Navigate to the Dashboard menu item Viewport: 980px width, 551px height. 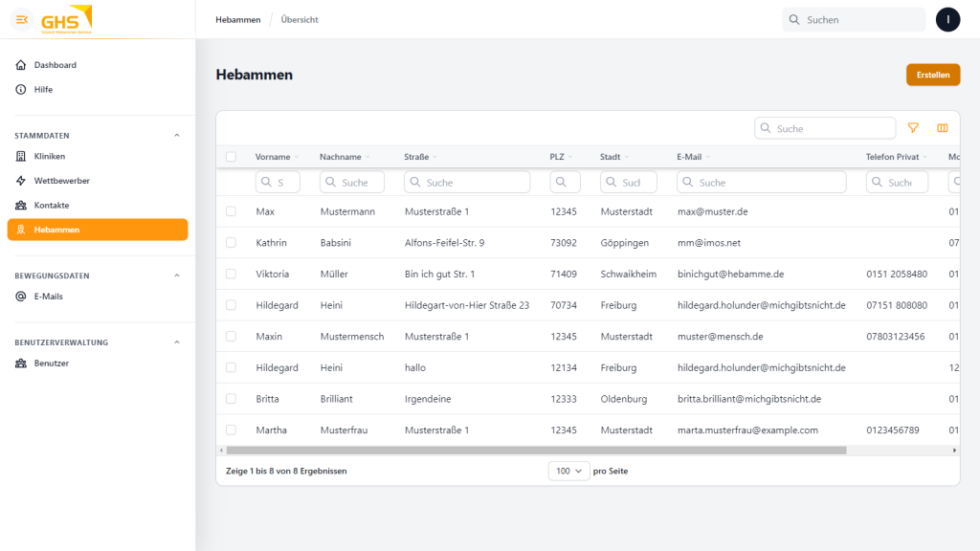[55, 65]
